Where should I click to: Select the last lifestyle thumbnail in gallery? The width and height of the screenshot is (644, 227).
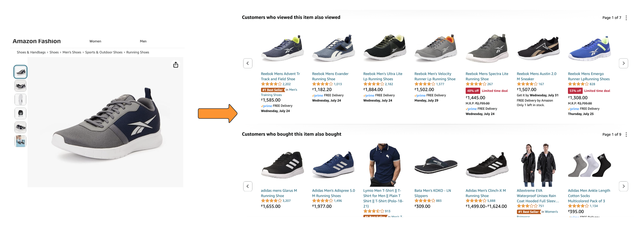[21, 141]
